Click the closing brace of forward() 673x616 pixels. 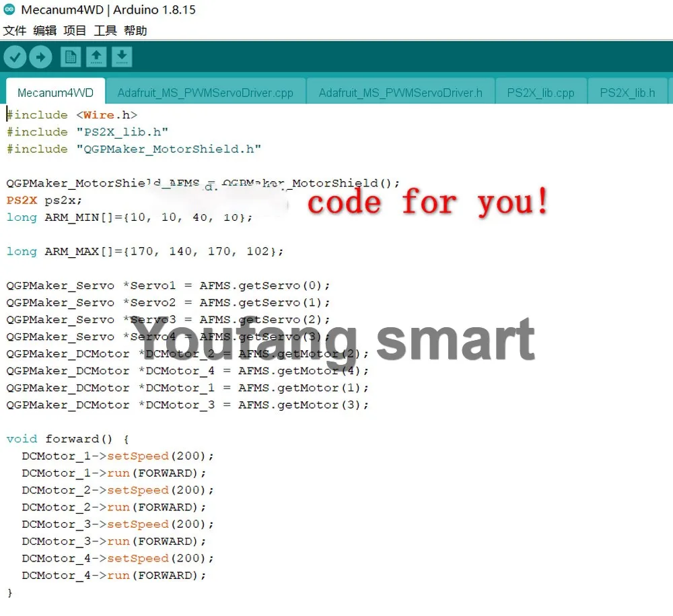click(x=10, y=593)
